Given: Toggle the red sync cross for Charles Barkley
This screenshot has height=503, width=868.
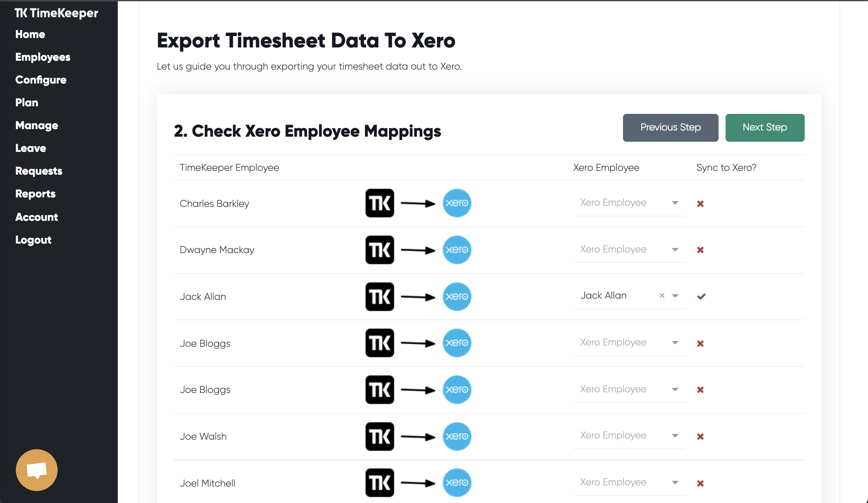Looking at the screenshot, I should [700, 203].
